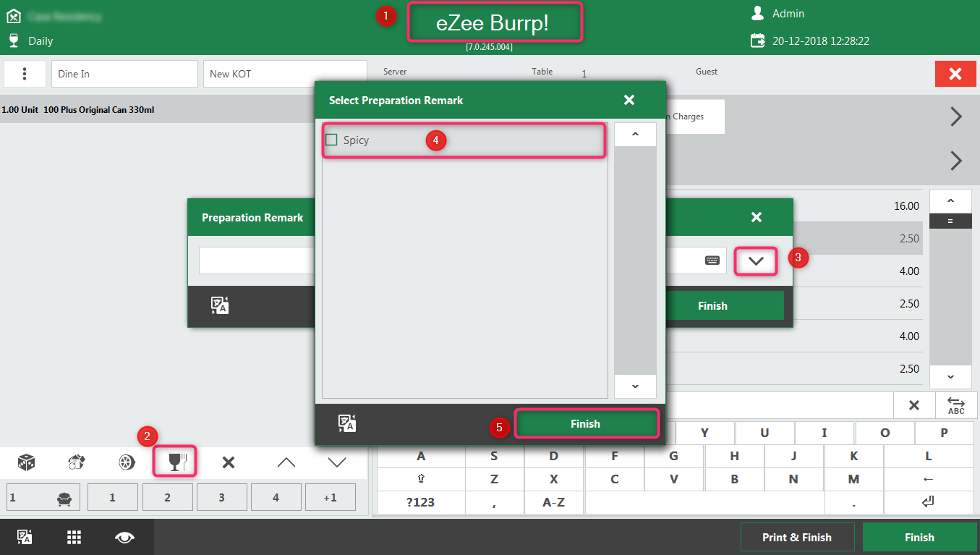
Task: Open the three-dot menu beside Dine In
Action: click(25, 74)
